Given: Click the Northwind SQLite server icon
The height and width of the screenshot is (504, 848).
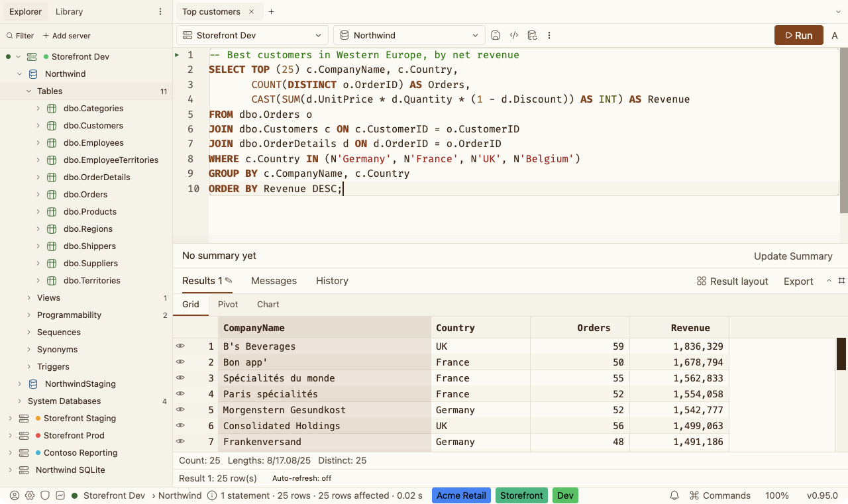Looking at the screenshot, I should point(24,470).
